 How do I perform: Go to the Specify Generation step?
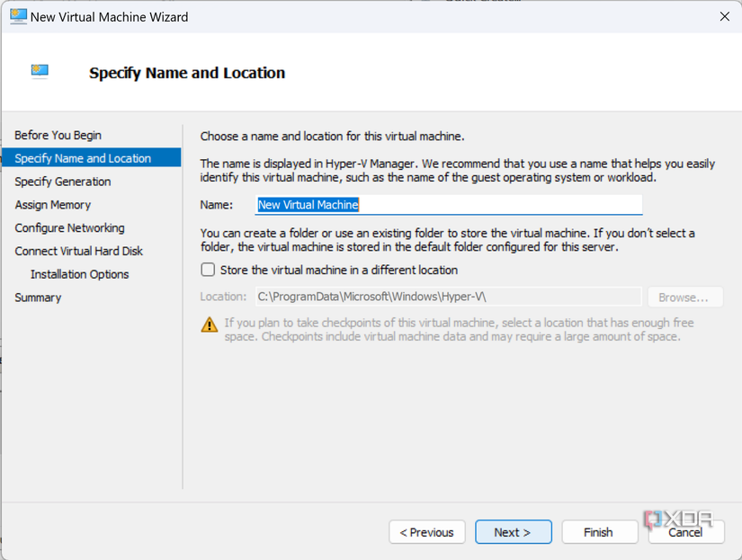click(x=62, y=182)
